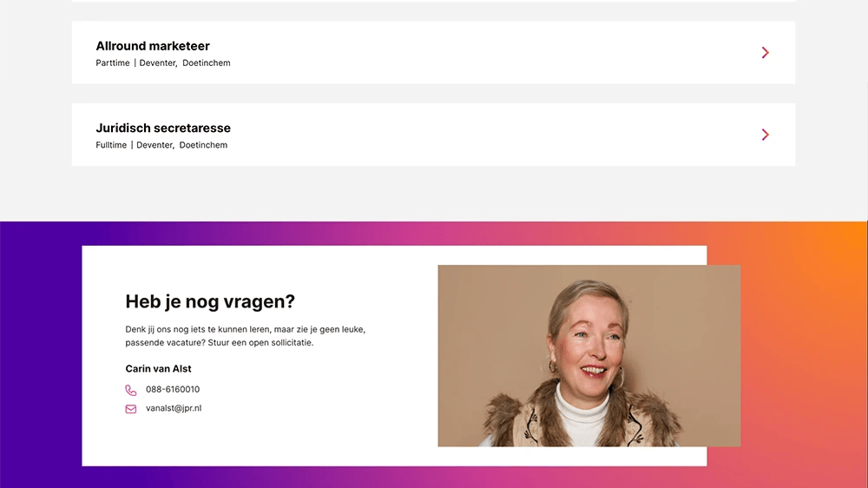The height and width of the screenshot is (488, 868).
Task: Click the envelope icon beside vanalst@jpr.nl
Action: click(x=131, y=409)
